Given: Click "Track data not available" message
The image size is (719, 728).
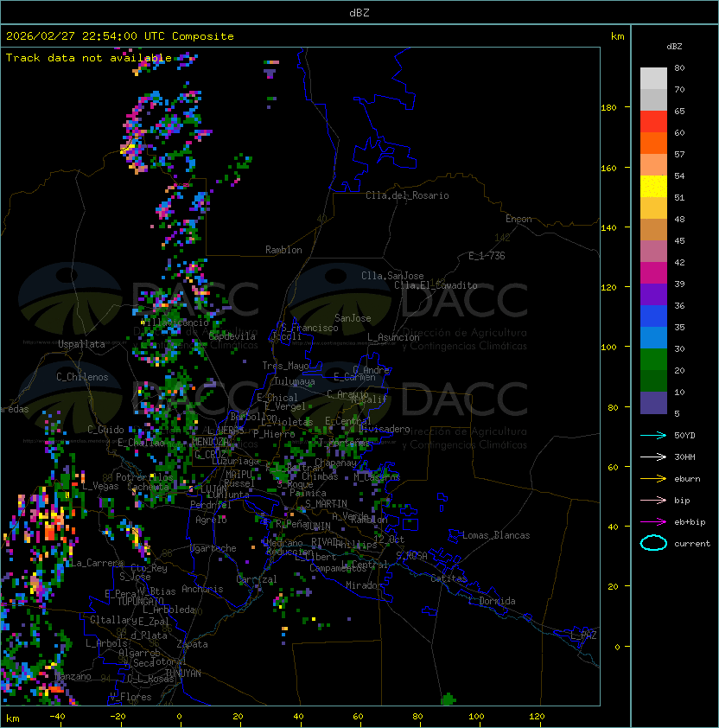Looking at the screenshot, I should point(89,58).
